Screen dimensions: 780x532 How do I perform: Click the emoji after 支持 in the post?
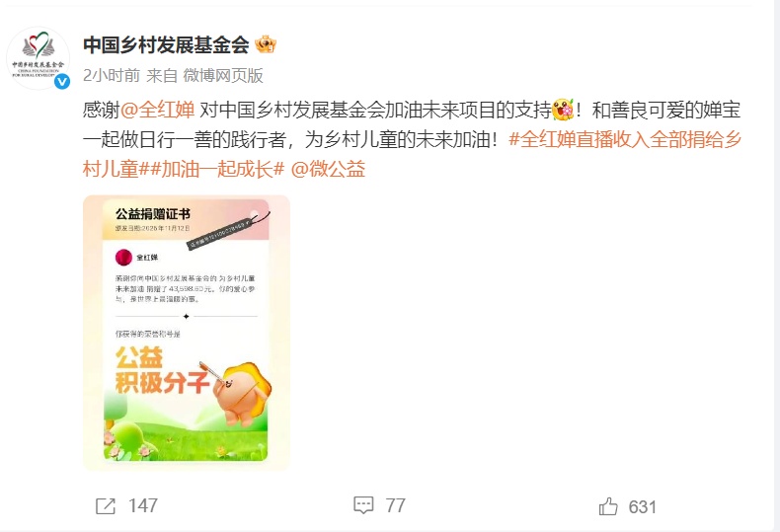click(563, 110)
